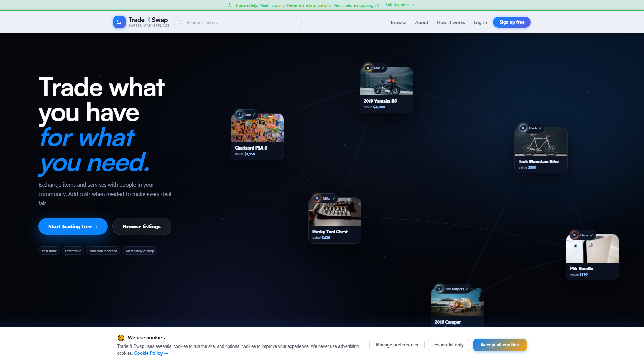Open the 2019 Yamaha R6 photo

[x=386, y=81]
